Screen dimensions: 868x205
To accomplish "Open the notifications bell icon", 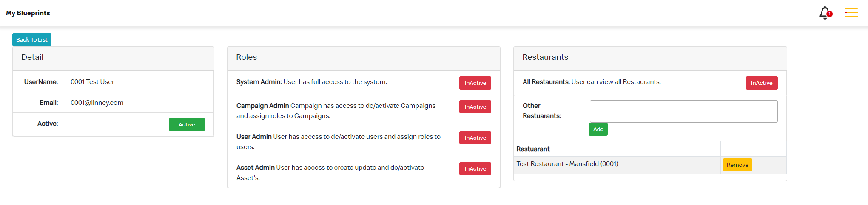I will (824, 13).
